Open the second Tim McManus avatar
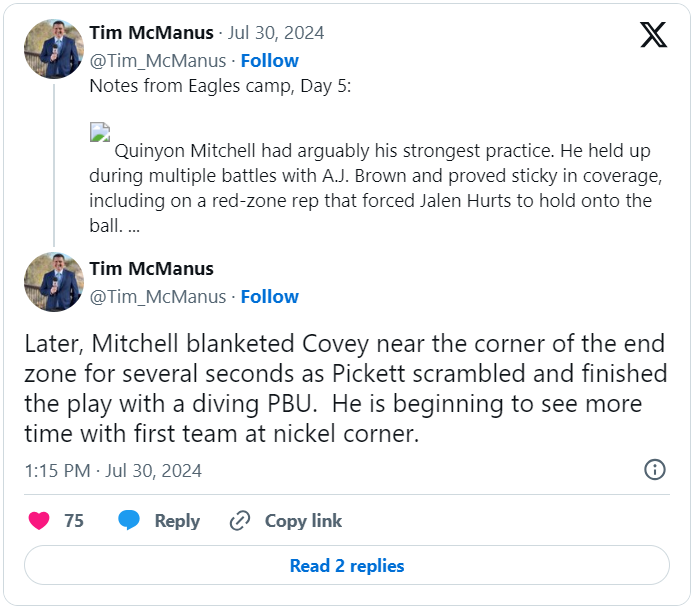Image resolution: width=696 pixels, height=608 pixels. point(54,282)
